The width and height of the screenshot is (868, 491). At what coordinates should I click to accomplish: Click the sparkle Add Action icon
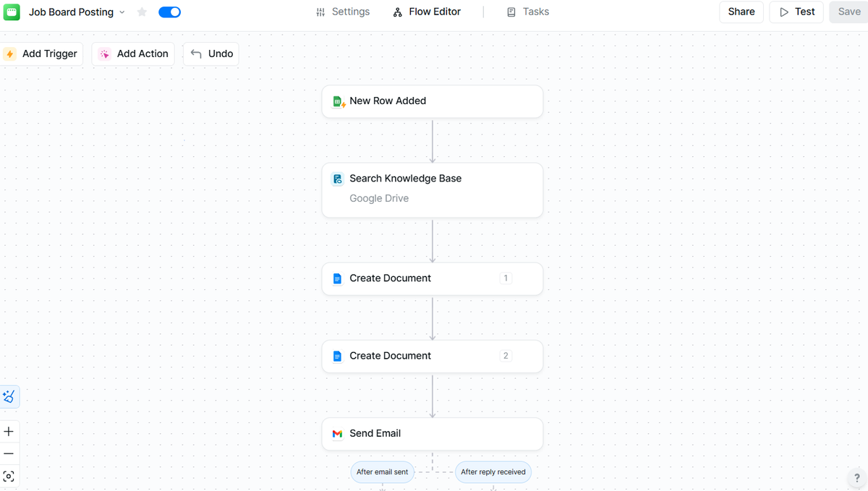[x=105, y=54]
